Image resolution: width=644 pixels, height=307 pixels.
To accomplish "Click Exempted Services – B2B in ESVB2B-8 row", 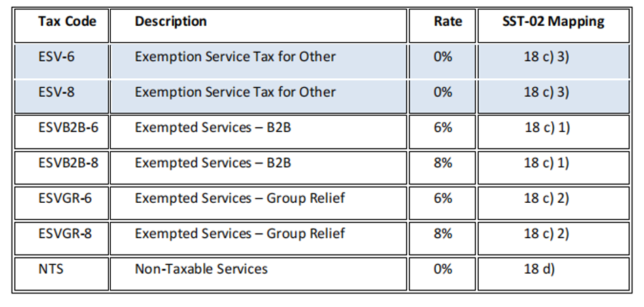I will pos(213,163).
